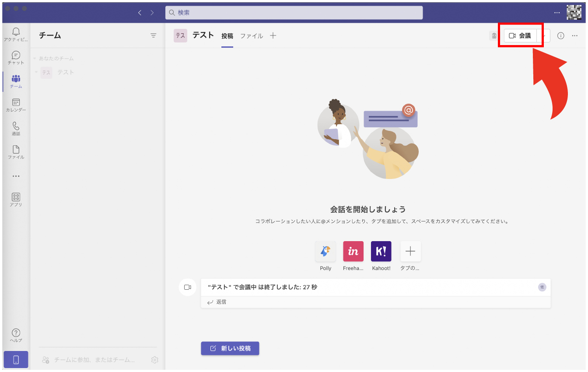Open Calls phone icon in sidebar
The image size is (588, 372).
coord(16,129)
